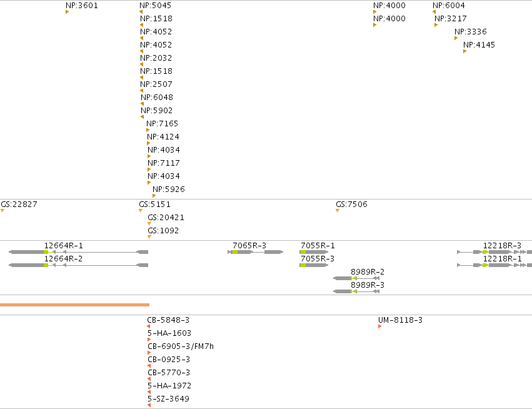Click the right-pointing marker under NP:7165
532x409 pixels.
[x=148, y=130]
